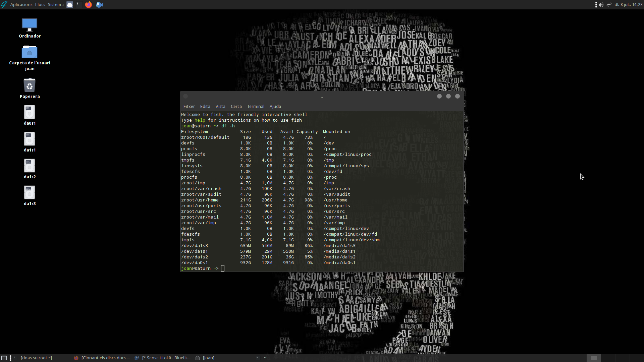Click the volume speaker icon

point(601,4)
